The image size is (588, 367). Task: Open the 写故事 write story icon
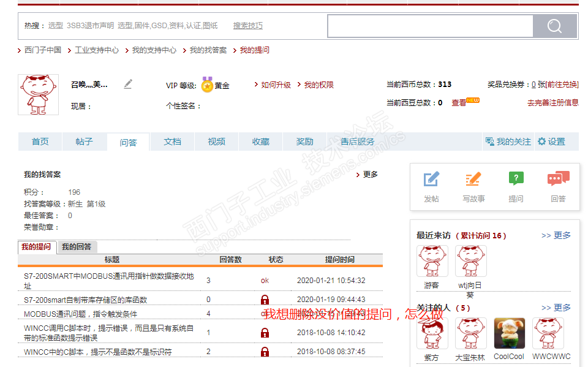tap(473, 179)
